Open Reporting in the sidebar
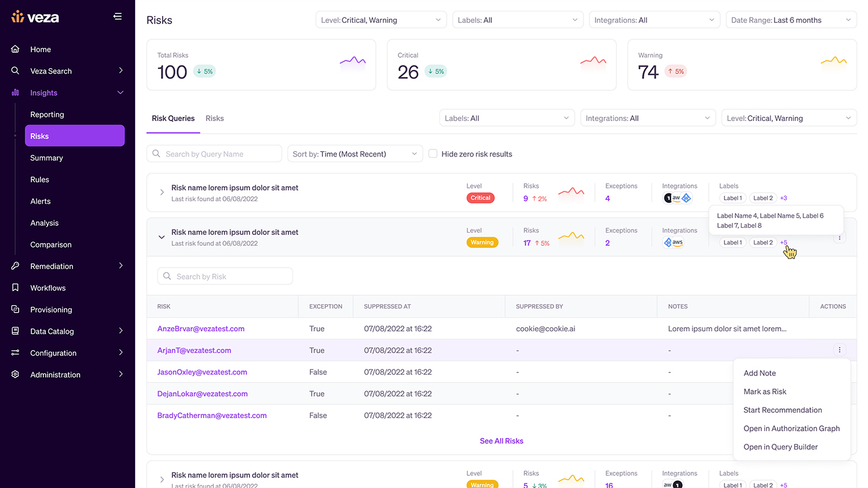The width and height of the screenshot is (868, 488). tap(47, 114)
